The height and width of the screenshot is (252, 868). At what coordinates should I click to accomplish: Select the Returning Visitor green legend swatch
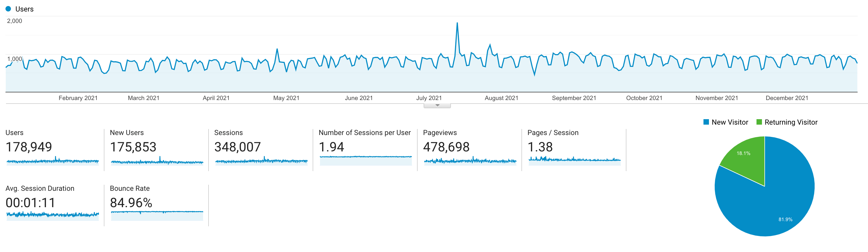759,122
